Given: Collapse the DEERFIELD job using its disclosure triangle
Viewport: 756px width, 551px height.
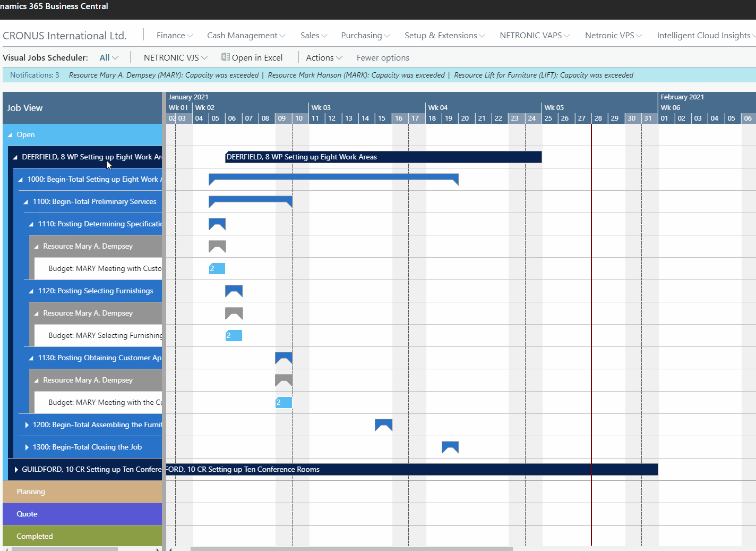Looking at the screenshot, I should coord(15,157).
